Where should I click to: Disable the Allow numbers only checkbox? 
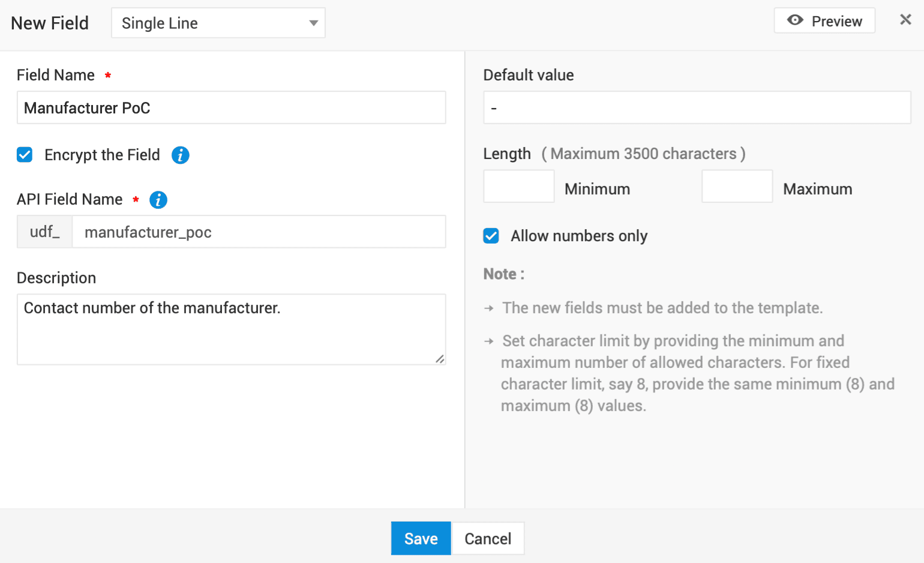(x=491, y=236)
